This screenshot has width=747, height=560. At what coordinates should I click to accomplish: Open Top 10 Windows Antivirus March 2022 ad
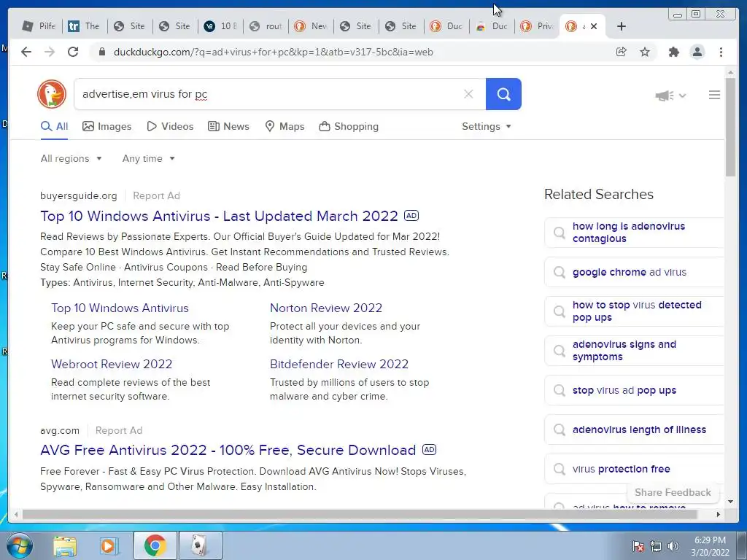(x=219, y=216)
